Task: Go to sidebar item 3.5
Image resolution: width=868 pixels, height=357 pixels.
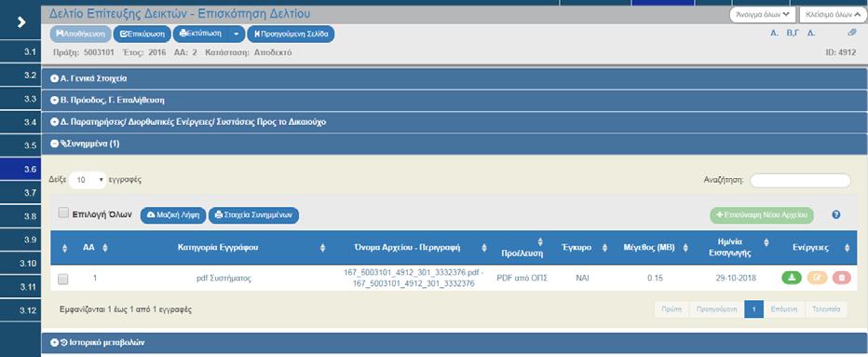Action: [x=20, y=145]
